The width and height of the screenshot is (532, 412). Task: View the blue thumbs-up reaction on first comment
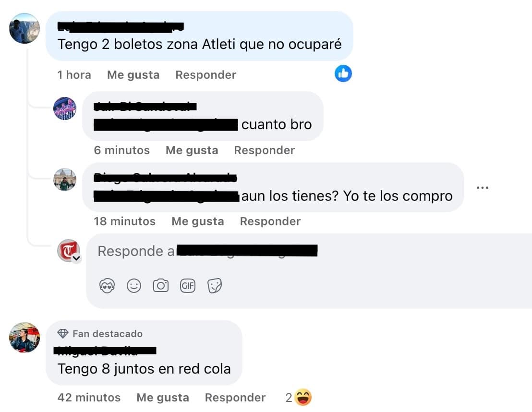[x=343, y=73]
